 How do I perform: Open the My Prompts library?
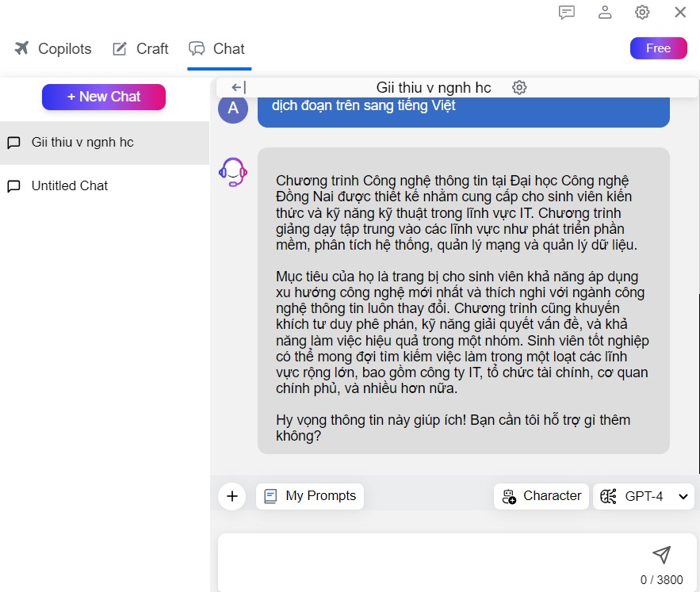coord(310,496)
